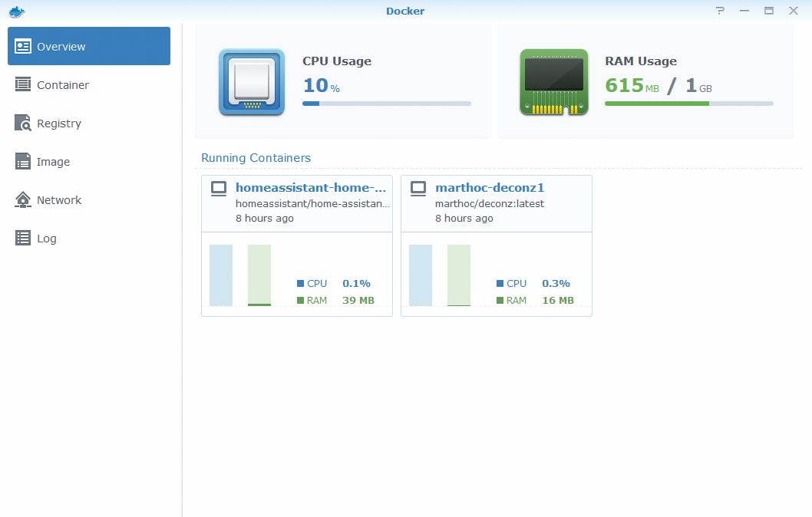Click homeassistant's green RAM bar chart
This screenshot has height=517, width=812.
259,275
